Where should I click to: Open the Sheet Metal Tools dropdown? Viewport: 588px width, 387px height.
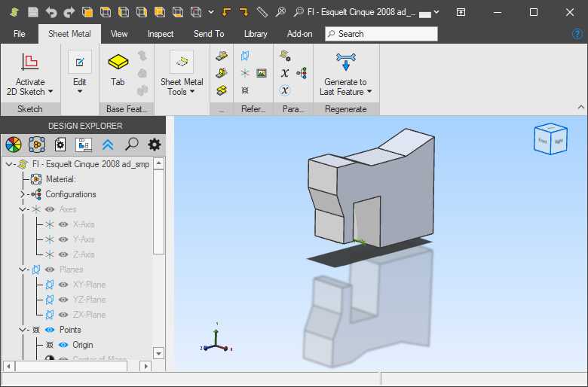point(181,87)
